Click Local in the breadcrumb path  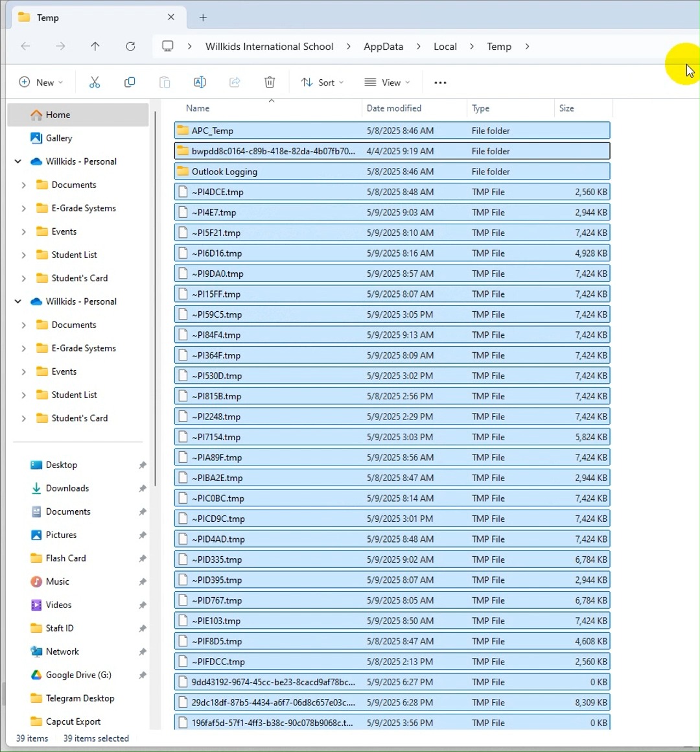click(x=445, y=47)
